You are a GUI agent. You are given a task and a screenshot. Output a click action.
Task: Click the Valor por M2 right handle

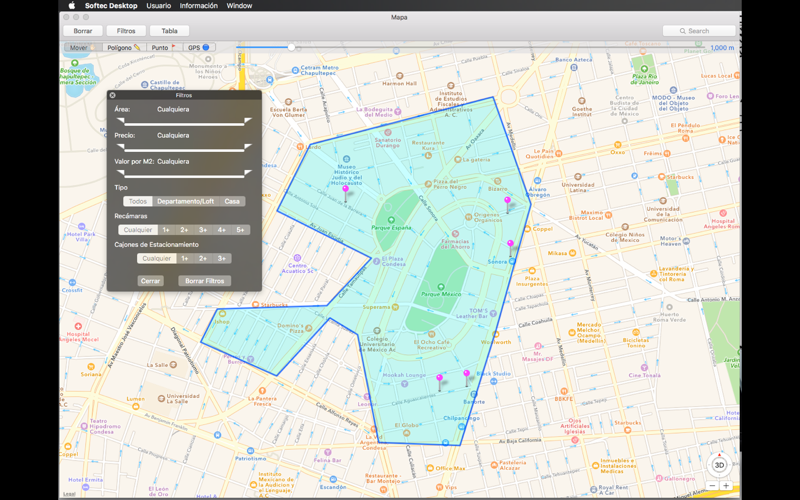(x=248, y=173)
